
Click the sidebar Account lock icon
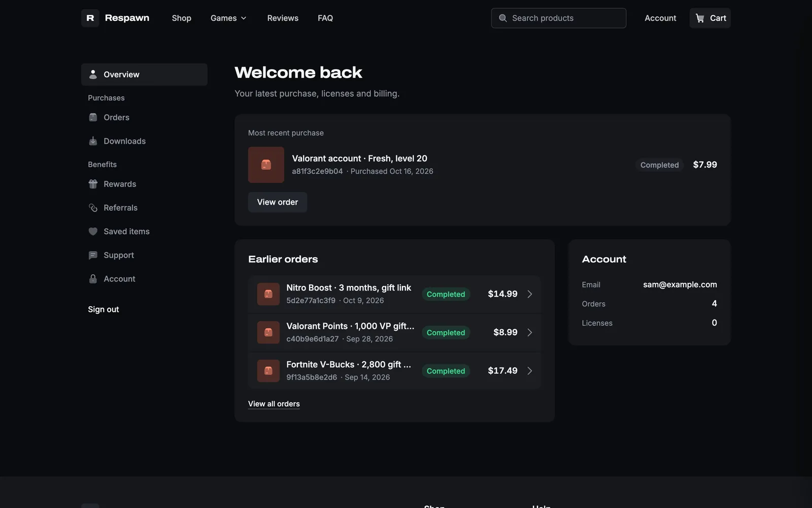(93, 279)
